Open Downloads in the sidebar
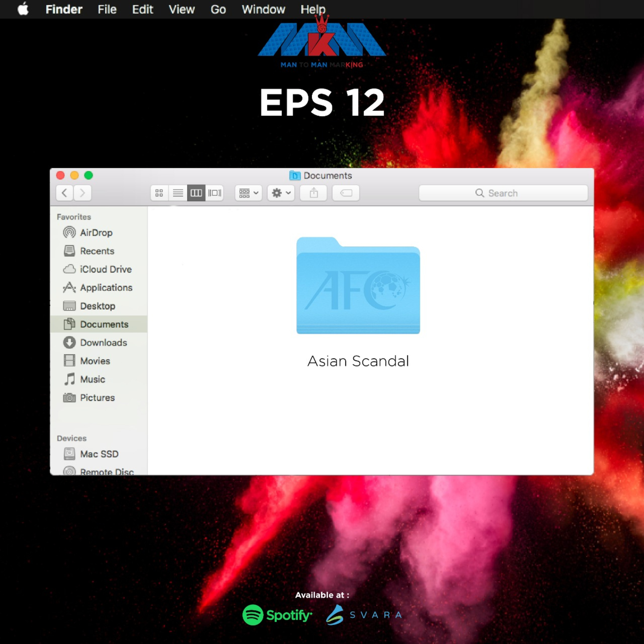 click(99, 343)
